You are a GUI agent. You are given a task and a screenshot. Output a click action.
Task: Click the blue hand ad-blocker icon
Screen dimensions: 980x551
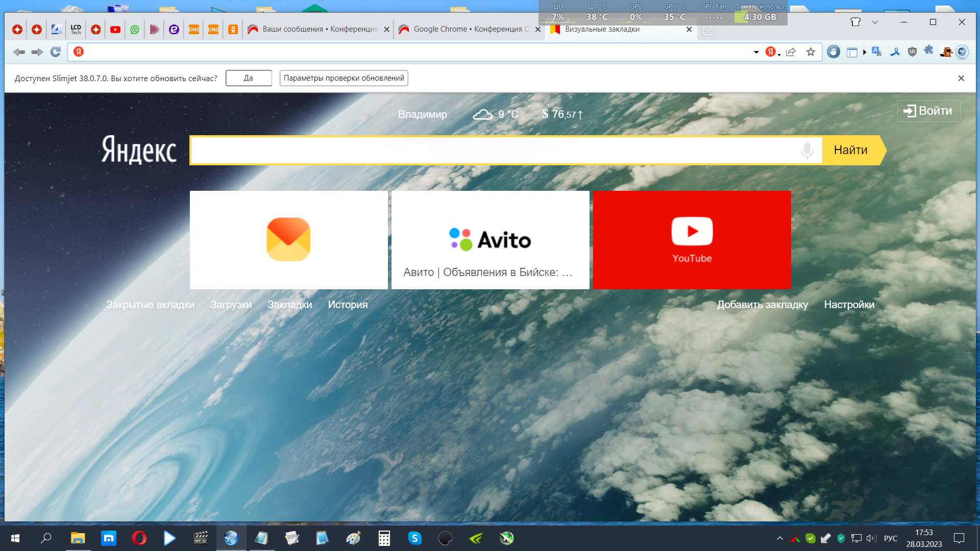point(834,52)
